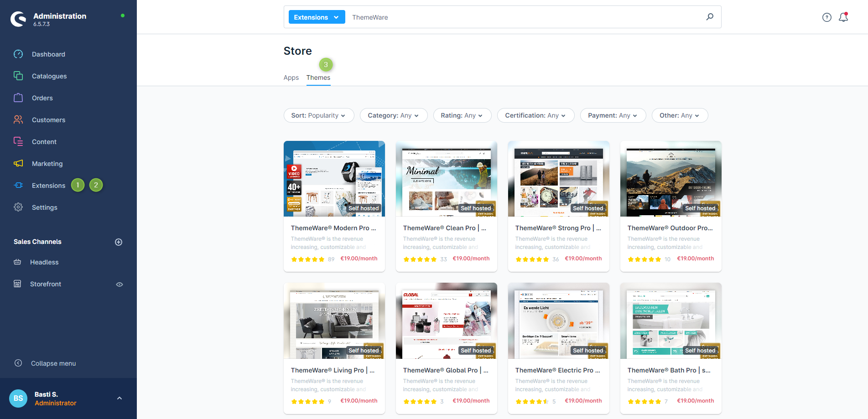This screenshot has height=419, width=868.
Task: Open ThemeWare Bath Pro thumbnail
Action: coord(671,321)
